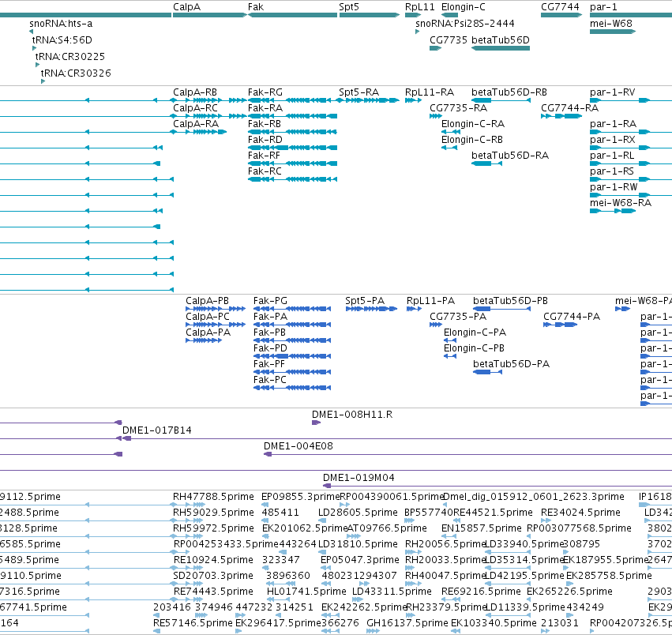Click the CalpA-RA transcript label

(x=196, y=124)
